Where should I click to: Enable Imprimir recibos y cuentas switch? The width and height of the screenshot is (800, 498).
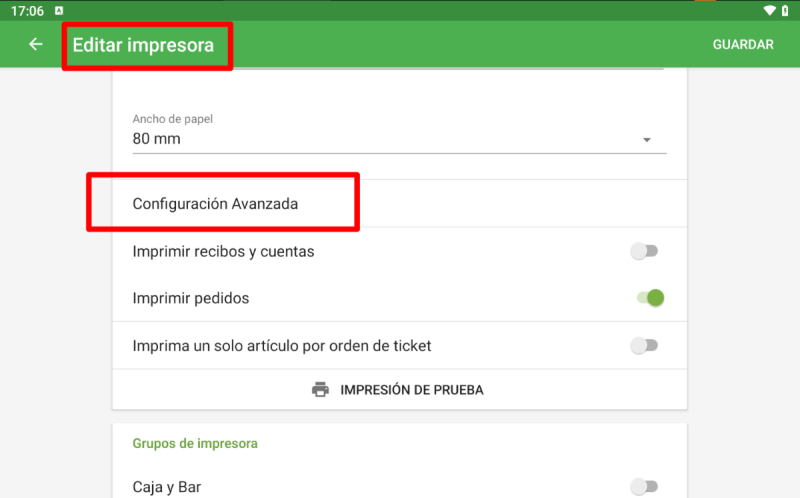pos(644,251)
